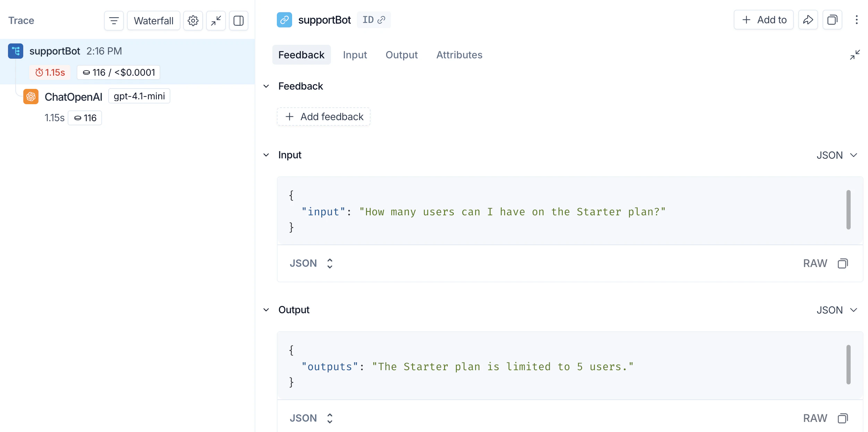Click the share arrow icon
Screen dimensions: 868x432
[808, 20]
